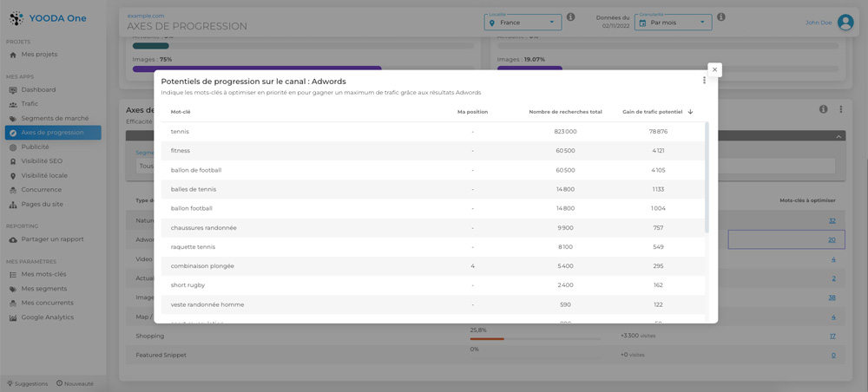Open the Granularité Par mois dropdown

click(x=674, y=23)
